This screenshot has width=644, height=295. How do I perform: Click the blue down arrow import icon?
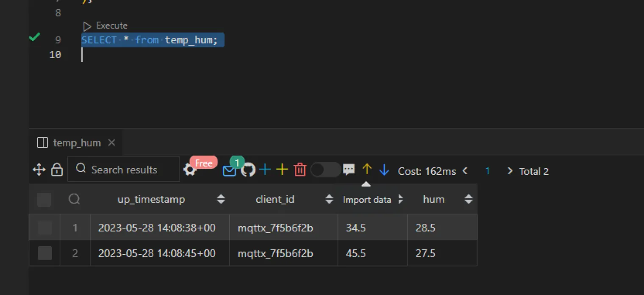(x=384, y=170)
